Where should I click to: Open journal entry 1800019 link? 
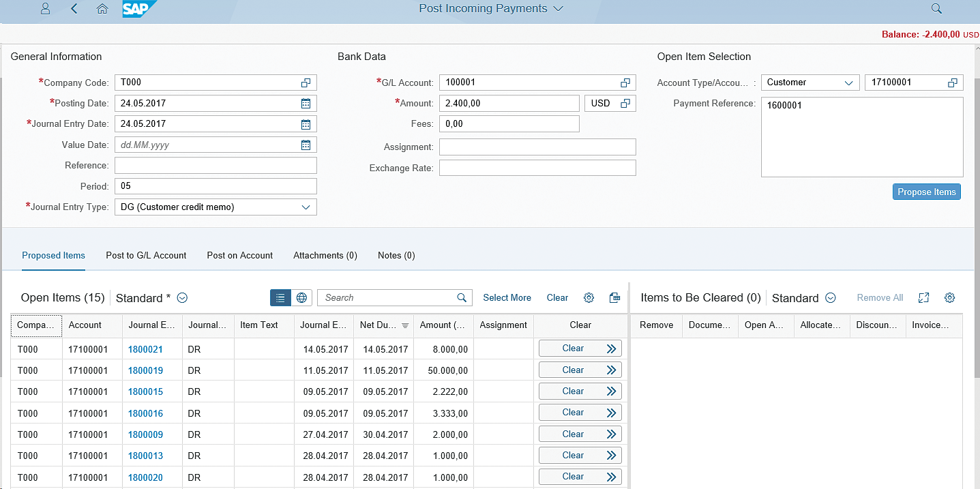tap(145, 370)
